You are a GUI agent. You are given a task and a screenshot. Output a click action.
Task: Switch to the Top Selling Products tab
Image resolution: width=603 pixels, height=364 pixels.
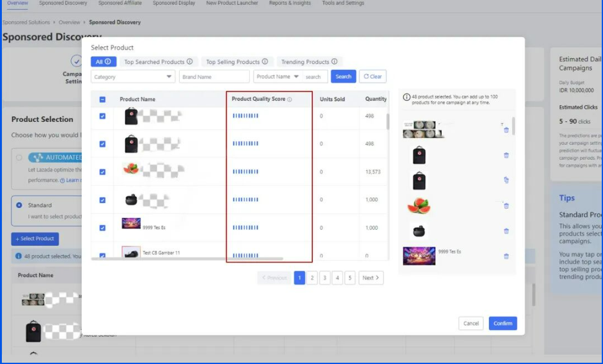(x=232, y=62)
